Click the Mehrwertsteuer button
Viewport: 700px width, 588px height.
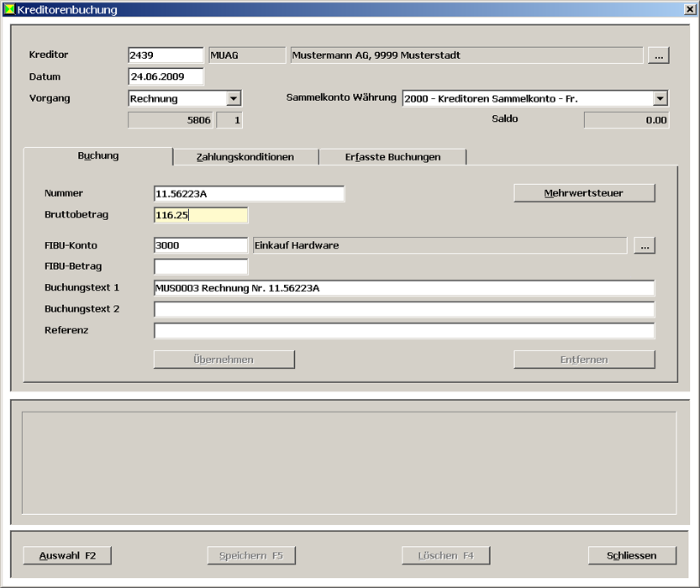(x=584, y=193)
